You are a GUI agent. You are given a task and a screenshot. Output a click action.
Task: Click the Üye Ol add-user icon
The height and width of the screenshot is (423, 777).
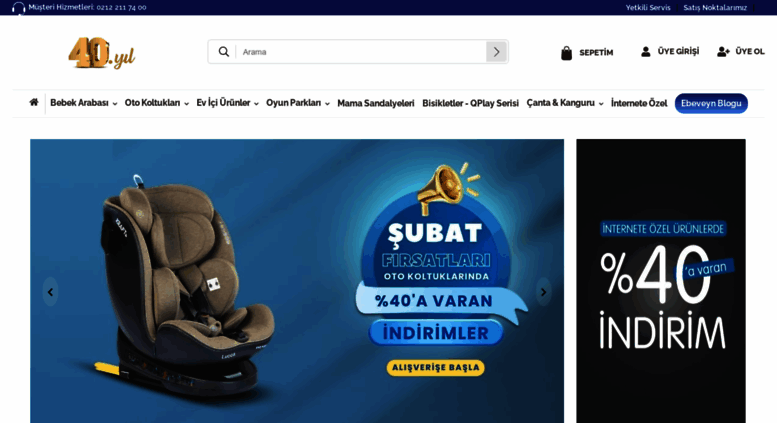click(x=723, y=52)
